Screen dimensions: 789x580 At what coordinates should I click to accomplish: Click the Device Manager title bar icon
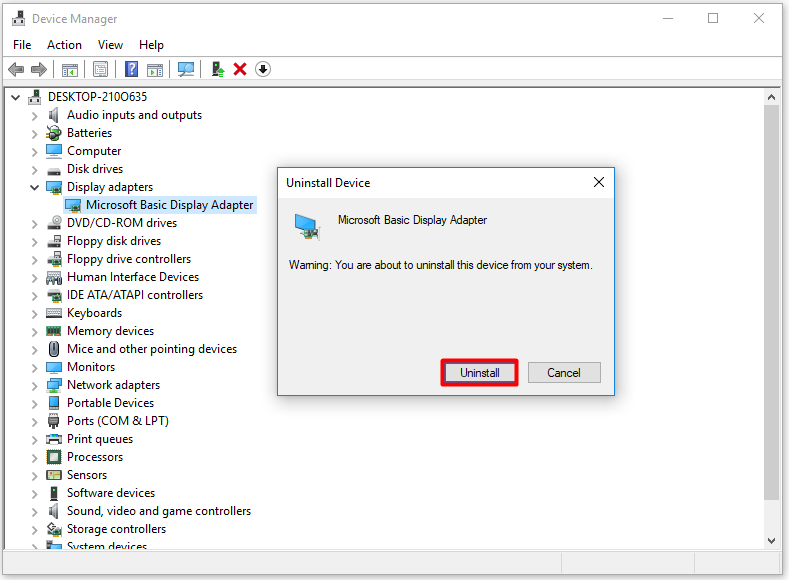click(x=19, y=18)
